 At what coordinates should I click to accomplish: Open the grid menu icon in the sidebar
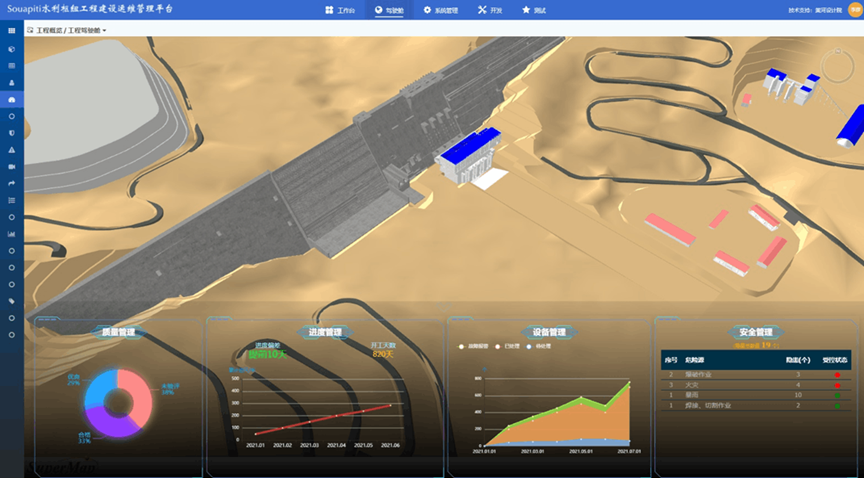point(12,31)
